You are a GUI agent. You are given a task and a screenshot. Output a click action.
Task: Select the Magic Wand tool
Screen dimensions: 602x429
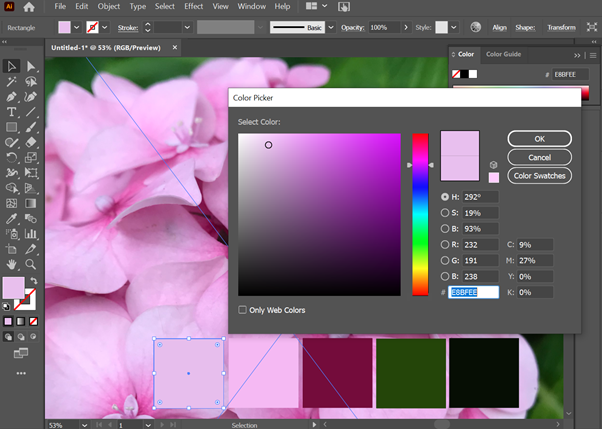click(x=12, y=81)
